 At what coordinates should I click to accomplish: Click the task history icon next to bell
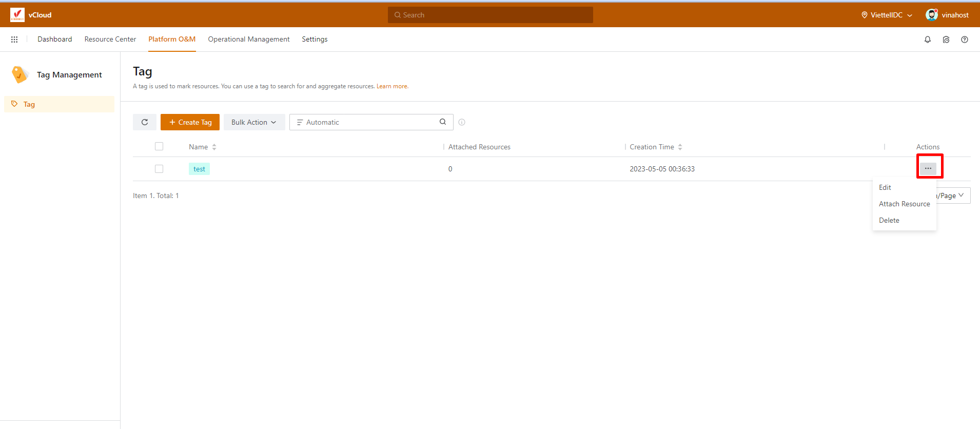click(946, 40)
